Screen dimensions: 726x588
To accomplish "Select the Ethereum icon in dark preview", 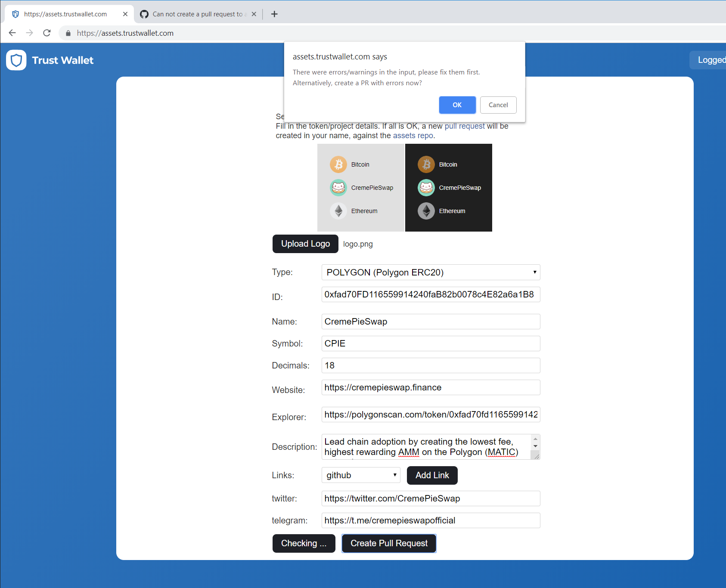I will click(x=426, y=210).
